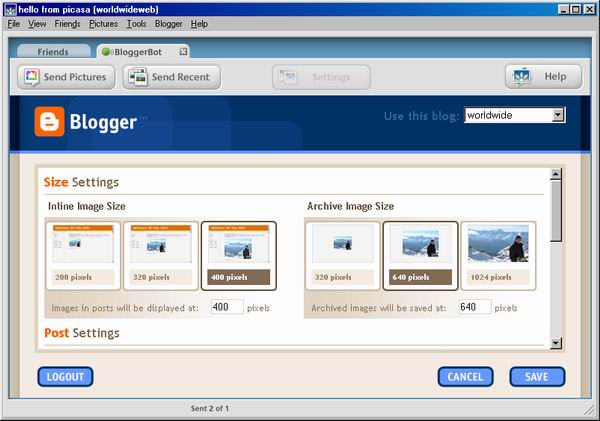
Task: Open the Pictures menu
Action: click(x=103, y=24)
